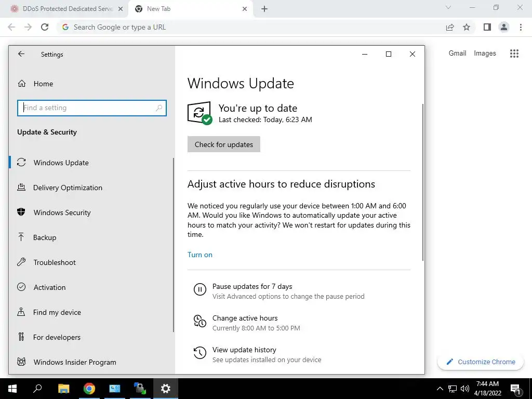532x399 pixels.
Task: Click the Settings content scrollbar
Action: click(x=423, y=182)
